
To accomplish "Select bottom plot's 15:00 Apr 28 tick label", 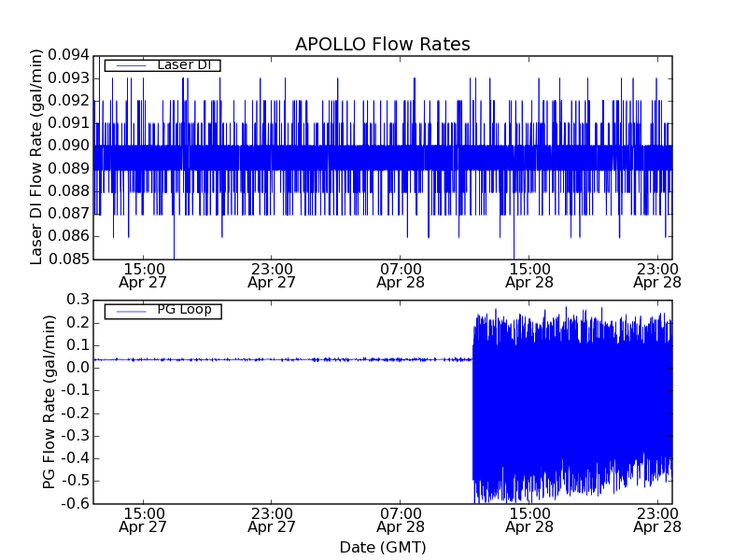I will [x=529, y=520].
